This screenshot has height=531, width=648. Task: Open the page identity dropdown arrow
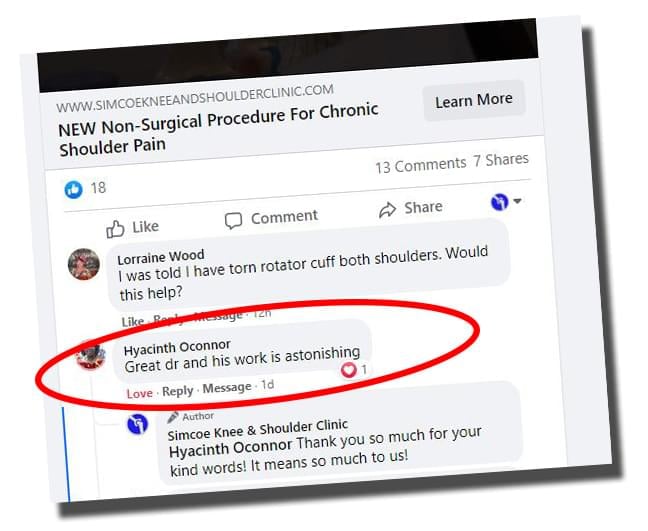pos(517,201)
